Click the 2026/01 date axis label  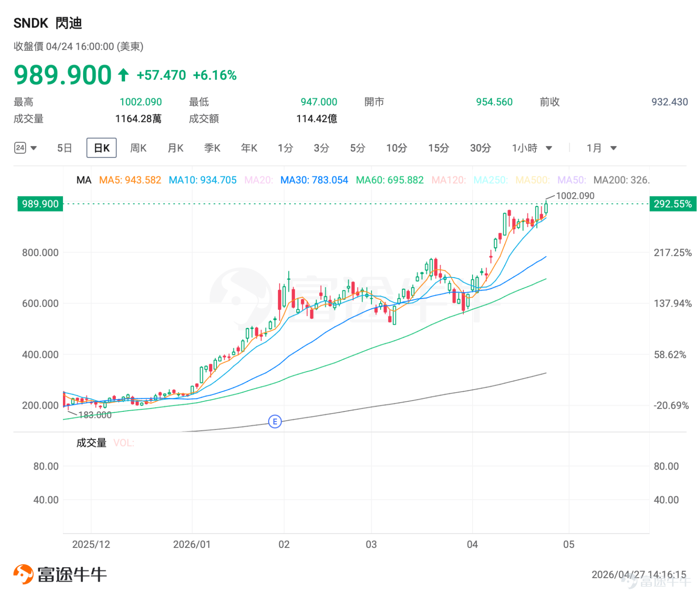tap(192, 544)
